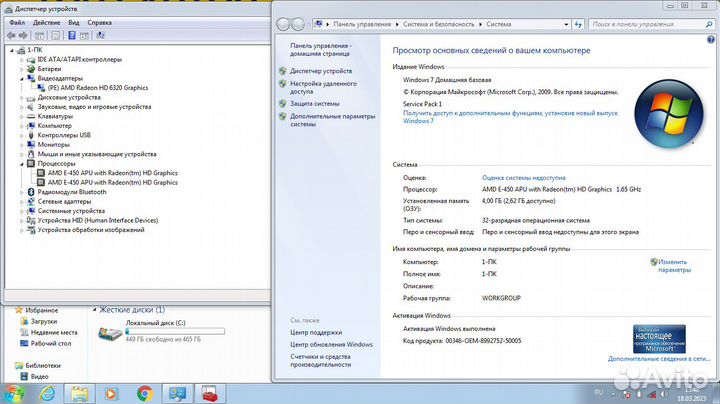This screenshot has height=404, width=720.
Task: Select Библиотеки in Explorer navigation pane
Action: pos(43,365)
